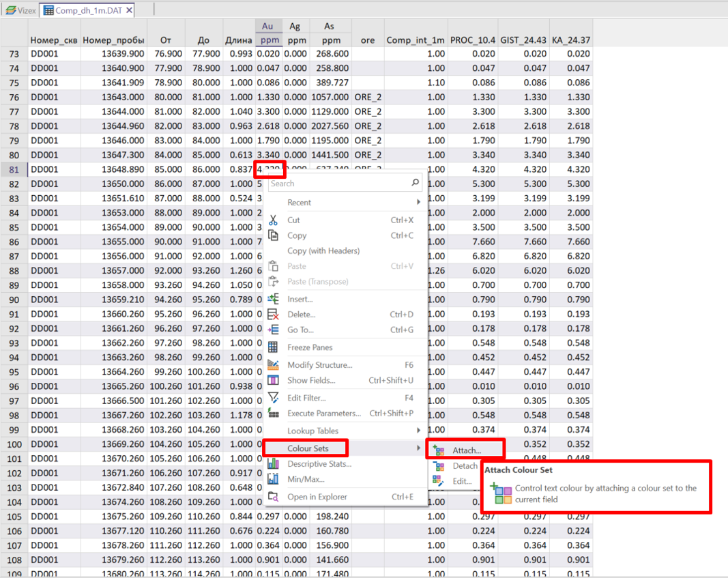Click the Freeze Panes grid icon
This screenshot has height=578, width=728.
[x=274, y=347]
